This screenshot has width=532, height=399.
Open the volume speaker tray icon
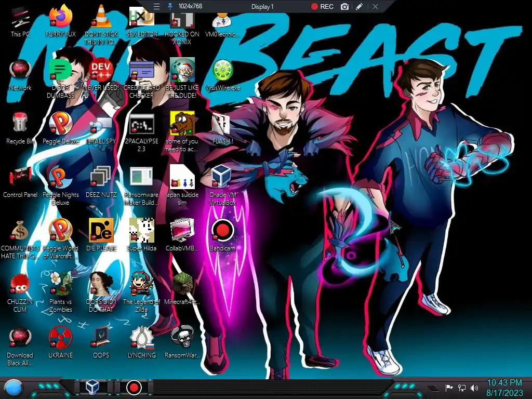pyautogui.click(x=474, y=388)
